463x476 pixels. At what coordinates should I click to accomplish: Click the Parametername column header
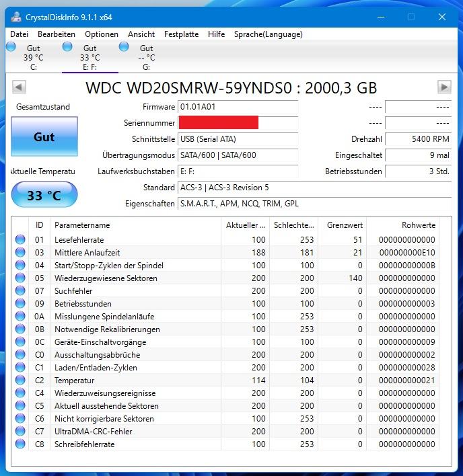(x=135, y=225)
